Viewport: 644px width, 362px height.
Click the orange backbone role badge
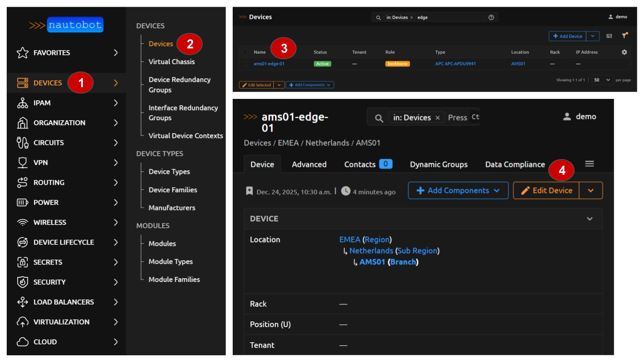(x=397, y=64)
